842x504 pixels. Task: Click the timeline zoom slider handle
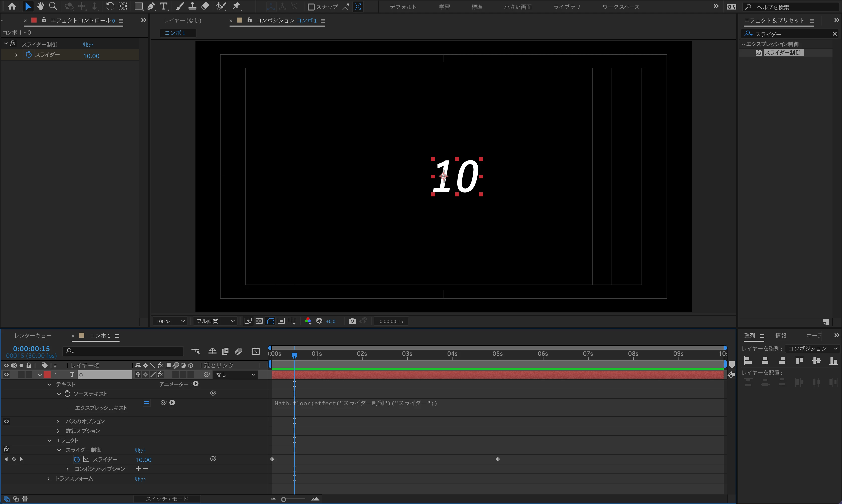click(x=284, y=499)
